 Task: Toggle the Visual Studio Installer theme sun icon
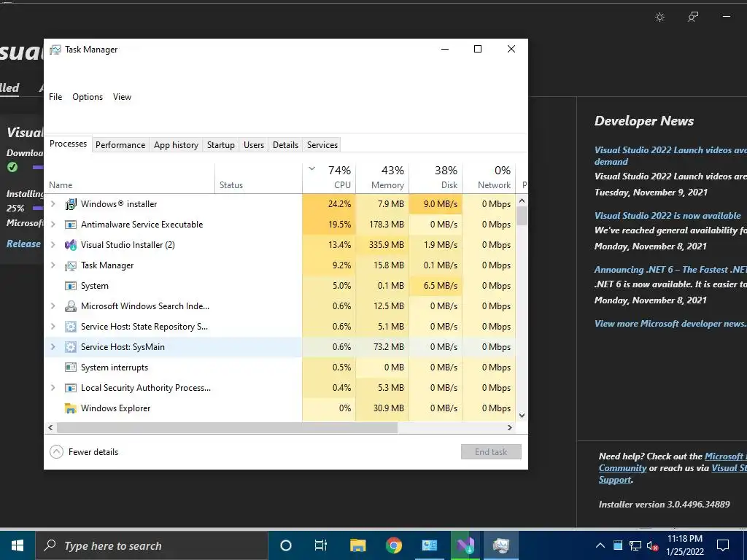(659, 17)
